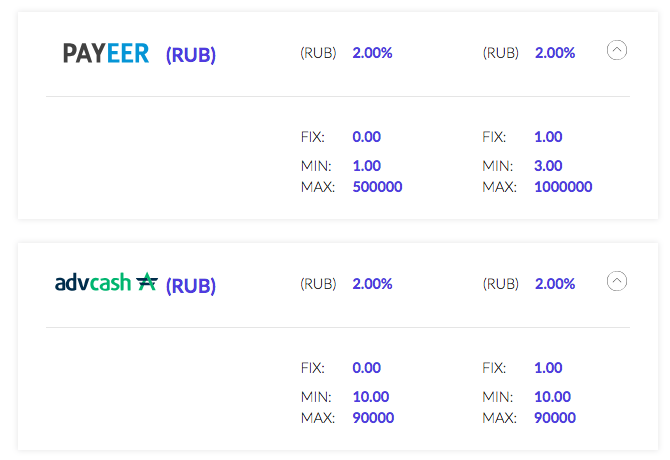Collapse the advcash RUB fee details
This screenshot has width=670, height=460.
point(617,281)
